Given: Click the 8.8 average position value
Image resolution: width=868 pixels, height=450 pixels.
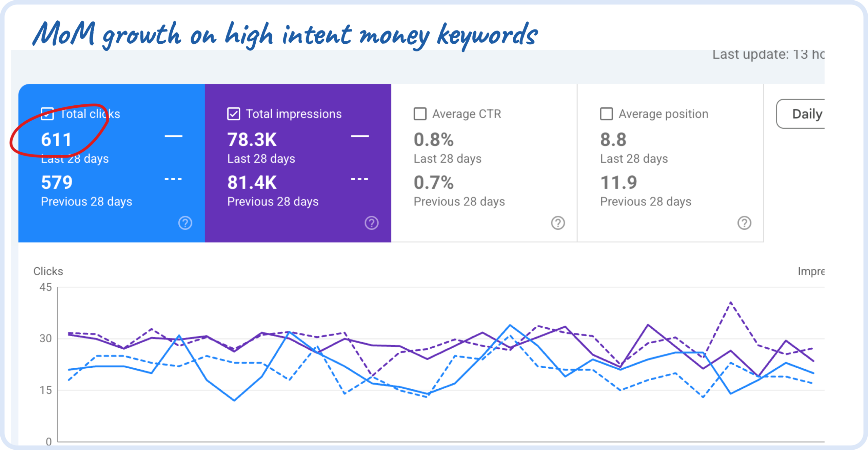Looking at the screenshot, I should coord(613,140).
